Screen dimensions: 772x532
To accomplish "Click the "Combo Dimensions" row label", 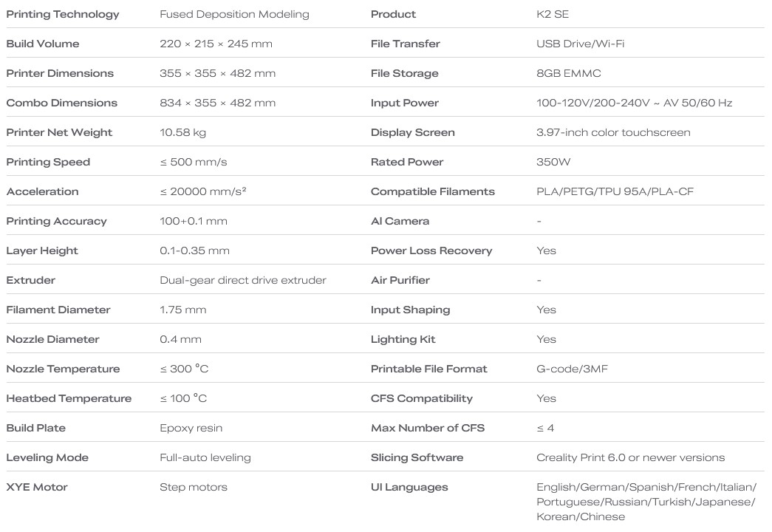I will [x=62, y=103].
